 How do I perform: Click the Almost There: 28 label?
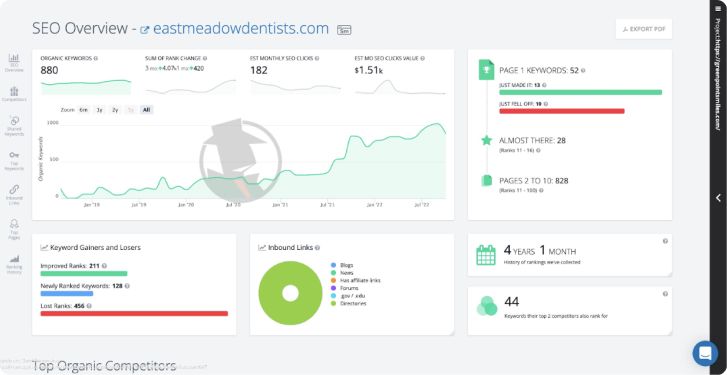[x=532, y=140]
